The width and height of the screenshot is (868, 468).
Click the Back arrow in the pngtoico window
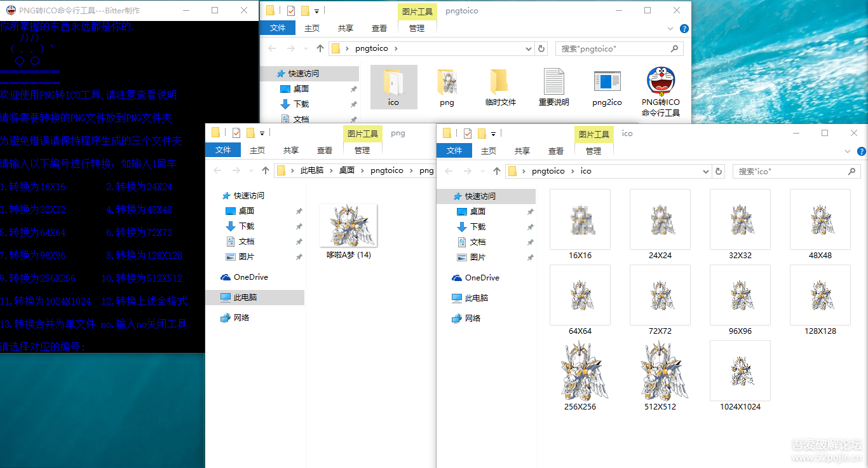coord(272,48)
